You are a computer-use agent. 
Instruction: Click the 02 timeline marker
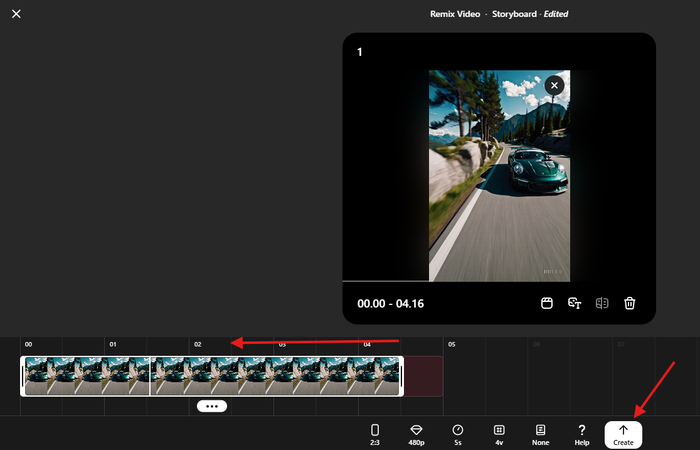click(x=198, y=344)
